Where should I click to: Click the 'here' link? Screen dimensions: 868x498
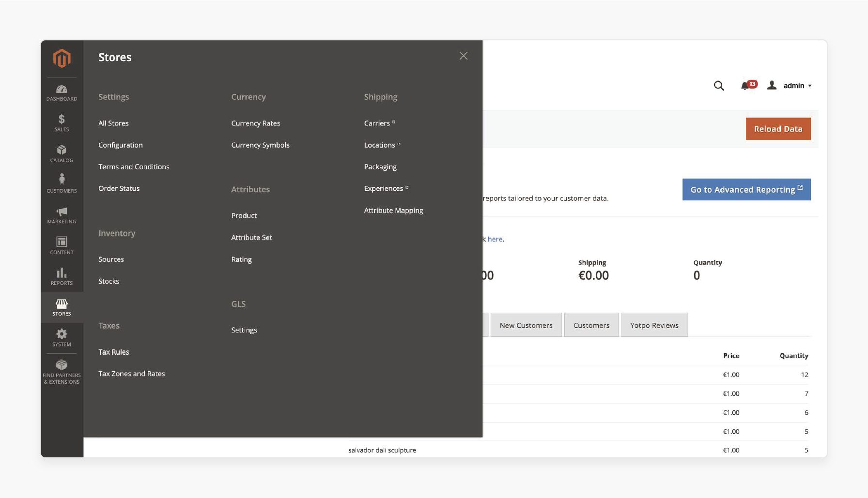pos(495,239)
